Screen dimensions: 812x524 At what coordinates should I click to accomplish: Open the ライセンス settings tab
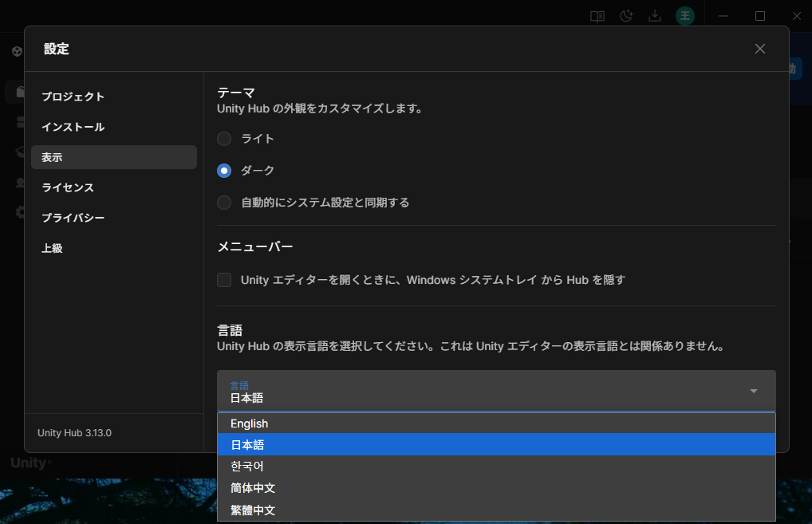(x=114, y=187)
